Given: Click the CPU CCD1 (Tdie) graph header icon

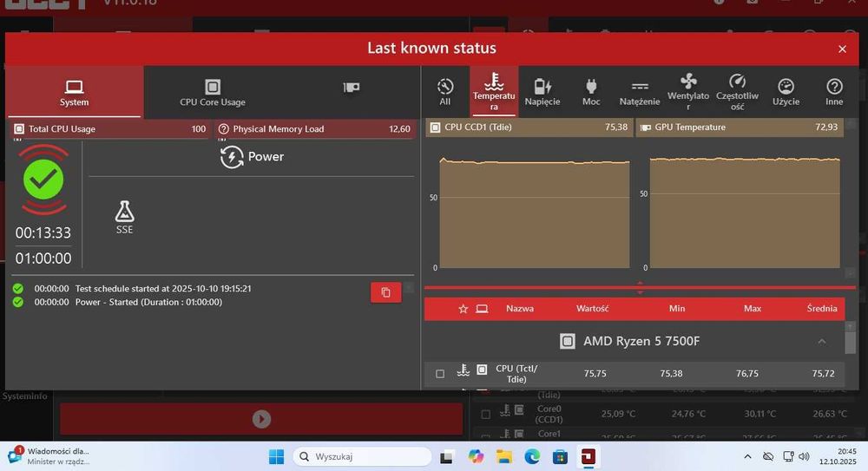Looking at the screenshot, I should point(435,128).
